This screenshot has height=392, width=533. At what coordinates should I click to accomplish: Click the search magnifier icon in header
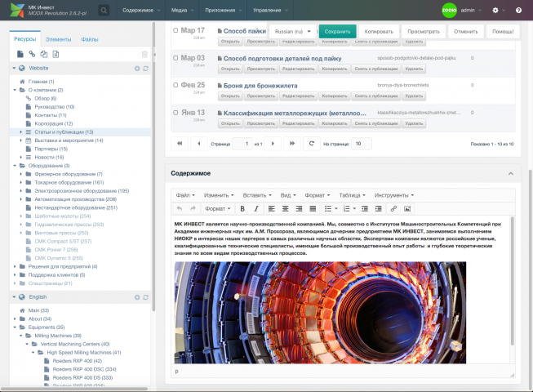[104, 10]
